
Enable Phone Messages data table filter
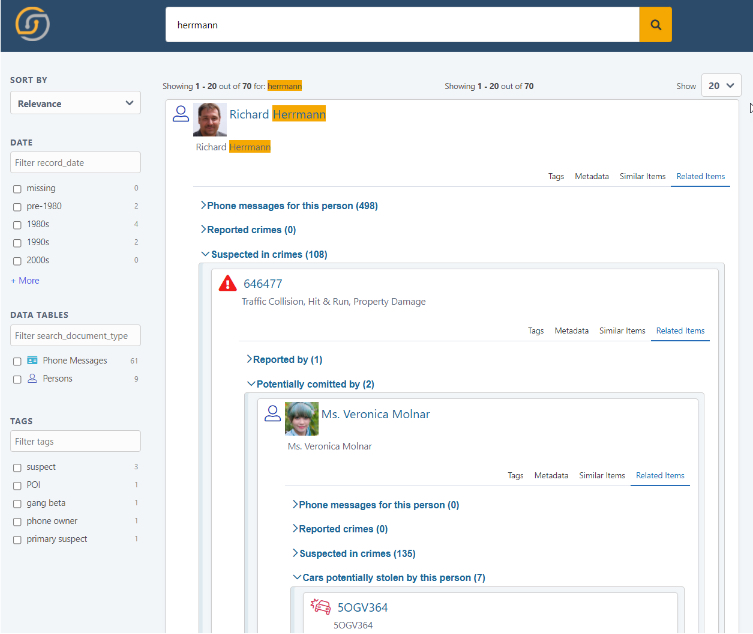point(17,361)
